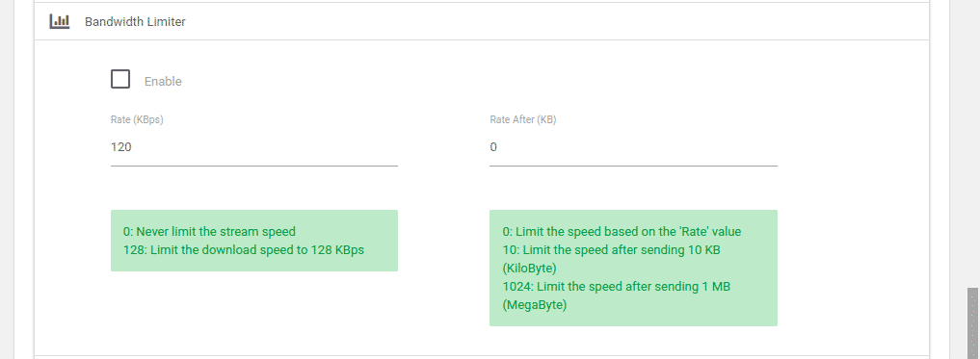Click the Enable label text
The height and width of the screenshot is (359, 980).
[x=163, y=82]
